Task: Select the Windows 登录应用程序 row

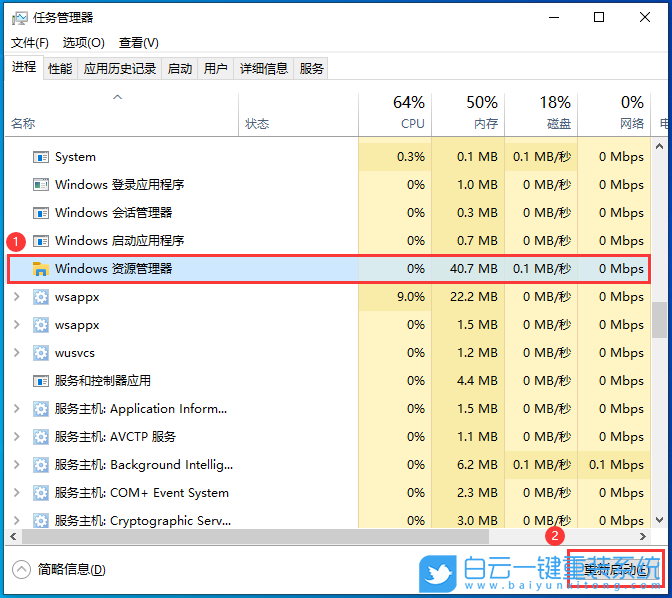Action: coord(328,185)
